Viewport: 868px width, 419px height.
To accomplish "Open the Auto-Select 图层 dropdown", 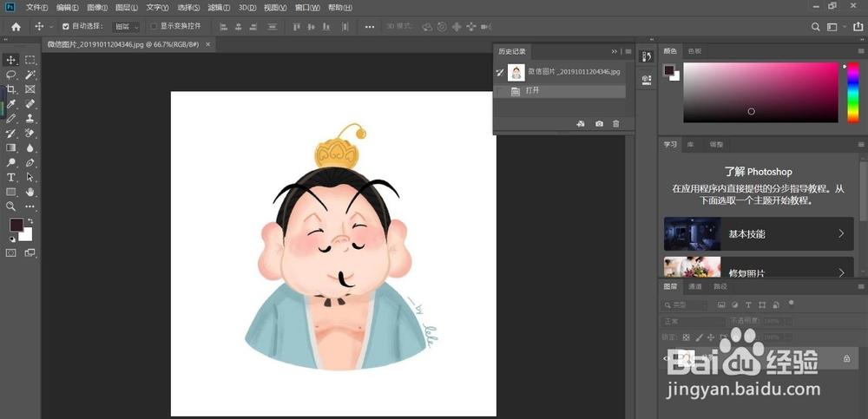I will click(126, 26).
